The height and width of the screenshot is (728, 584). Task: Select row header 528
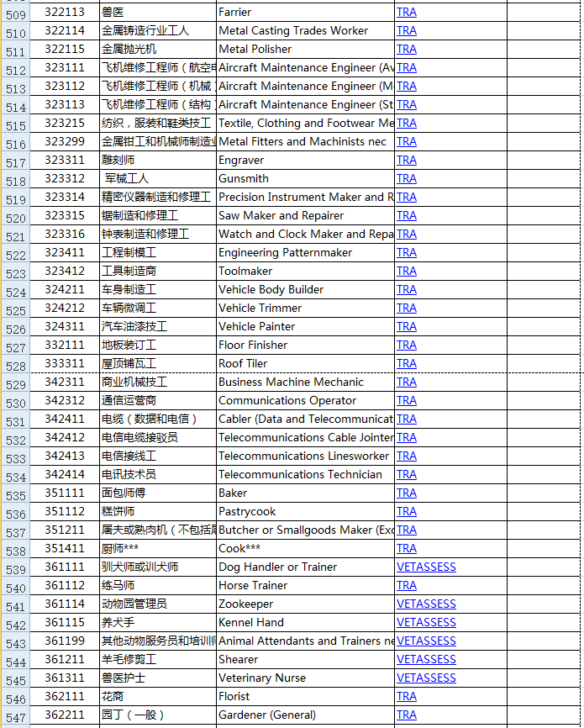[x=15, y=364]
